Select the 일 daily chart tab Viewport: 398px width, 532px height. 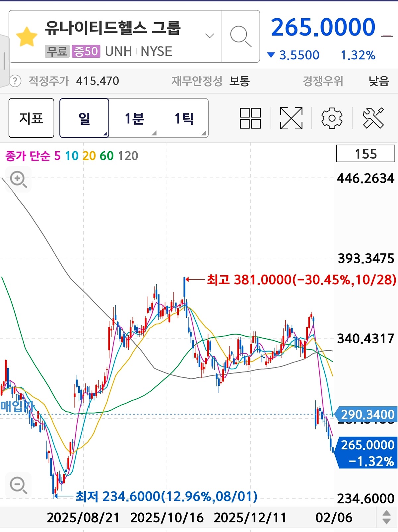[x=84, y=118]
